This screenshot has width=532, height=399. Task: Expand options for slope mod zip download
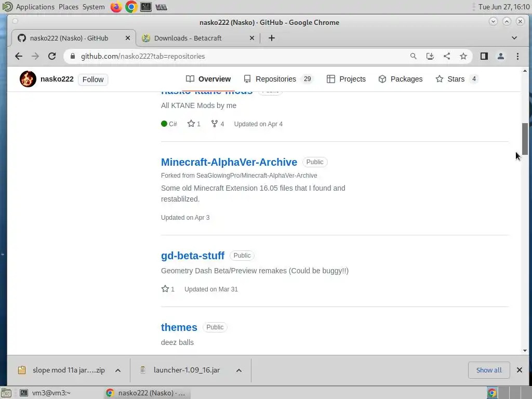[118, 370]
